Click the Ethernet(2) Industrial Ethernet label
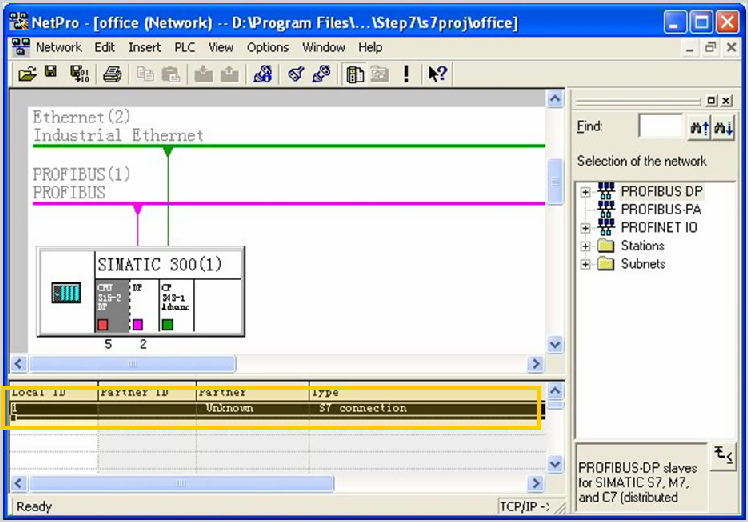The height and width of the screenshot is (522, 748). pyautogui.click(x=118, y=126)
